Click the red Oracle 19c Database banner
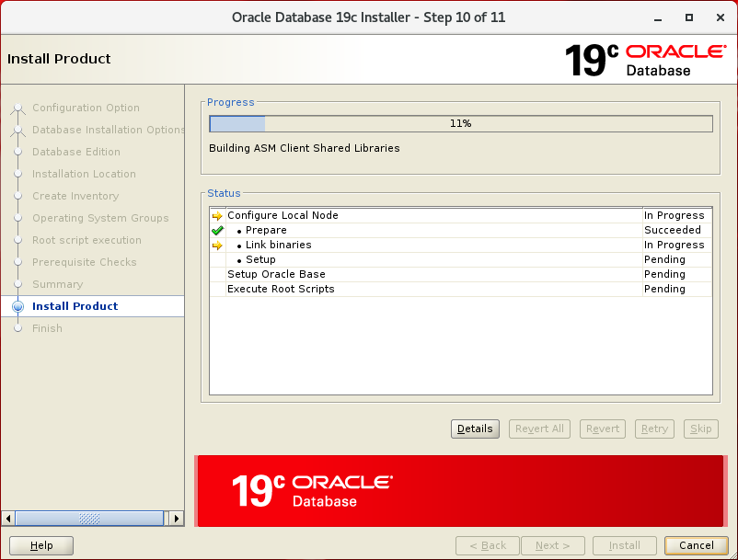This screenshot has width=738, height=560. (460, 491)
